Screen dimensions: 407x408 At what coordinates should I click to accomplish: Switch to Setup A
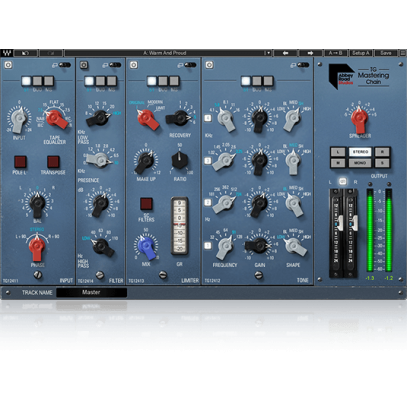coord(361,53)
